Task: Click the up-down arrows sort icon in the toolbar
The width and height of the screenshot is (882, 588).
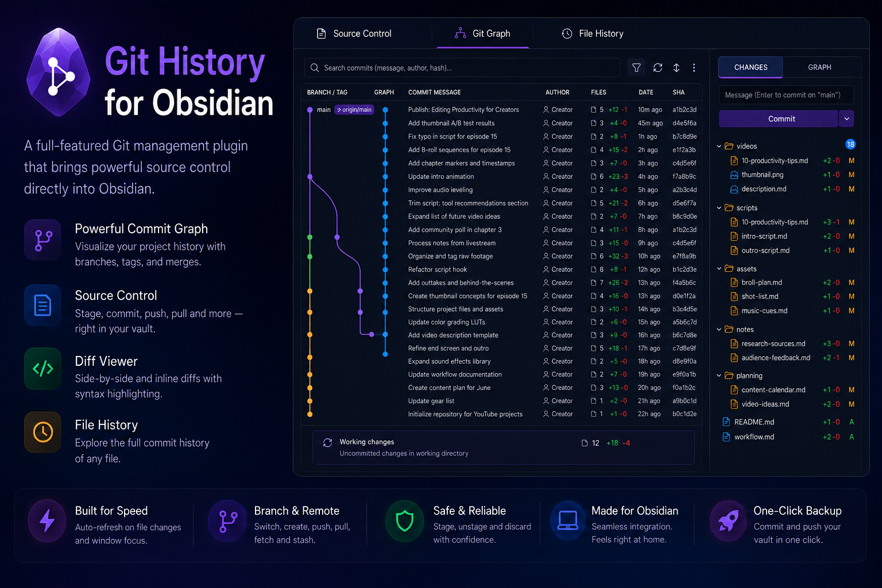Action: click(676, 68)
